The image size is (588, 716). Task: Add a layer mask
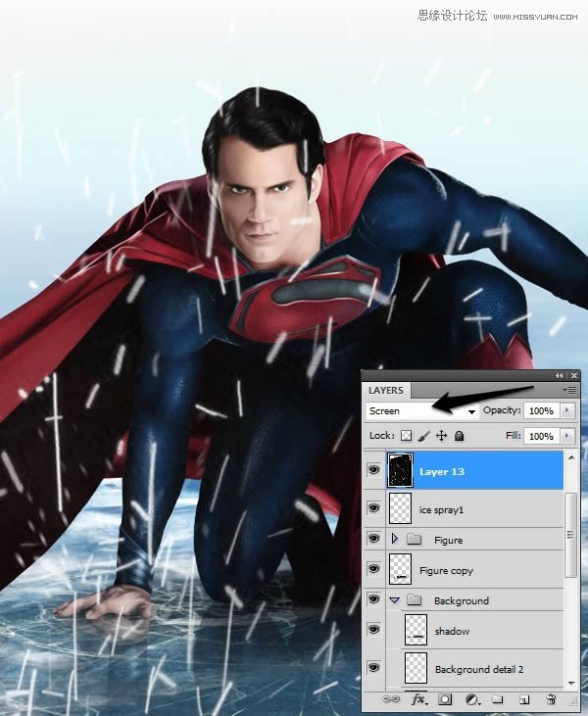(445, 699)
